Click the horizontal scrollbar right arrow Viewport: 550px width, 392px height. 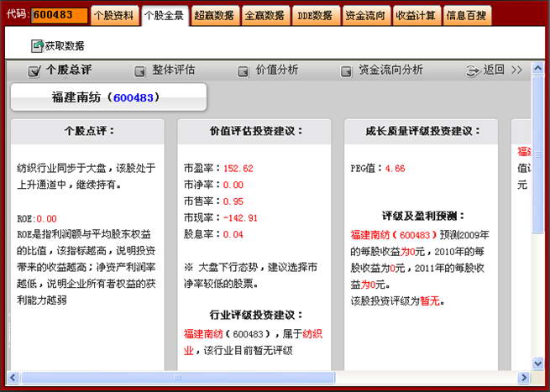pyautogui.click(x=524, y=378)
